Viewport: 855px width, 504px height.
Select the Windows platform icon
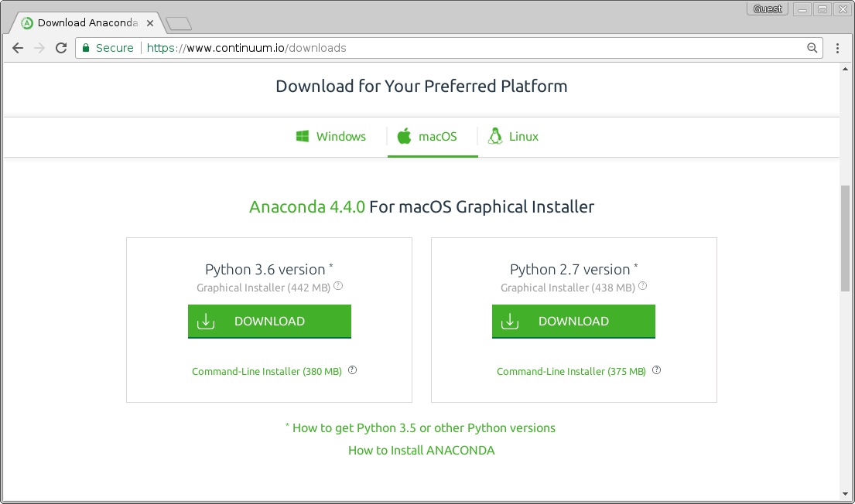(303, 136)
